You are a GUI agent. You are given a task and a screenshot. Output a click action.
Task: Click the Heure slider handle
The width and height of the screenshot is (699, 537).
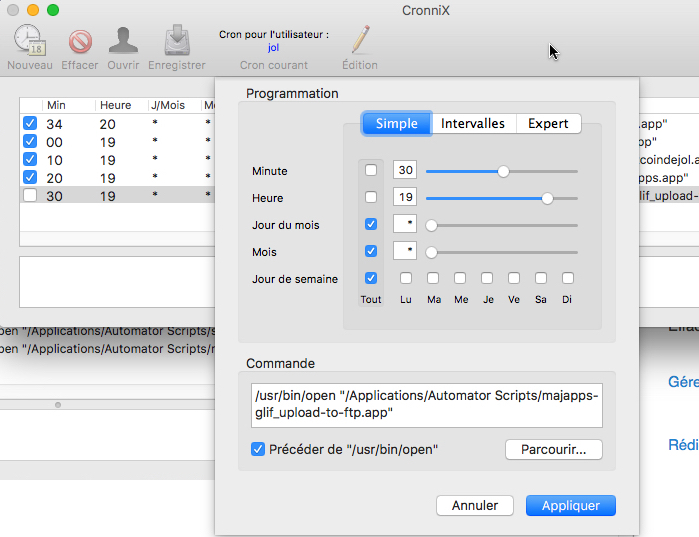547,198
